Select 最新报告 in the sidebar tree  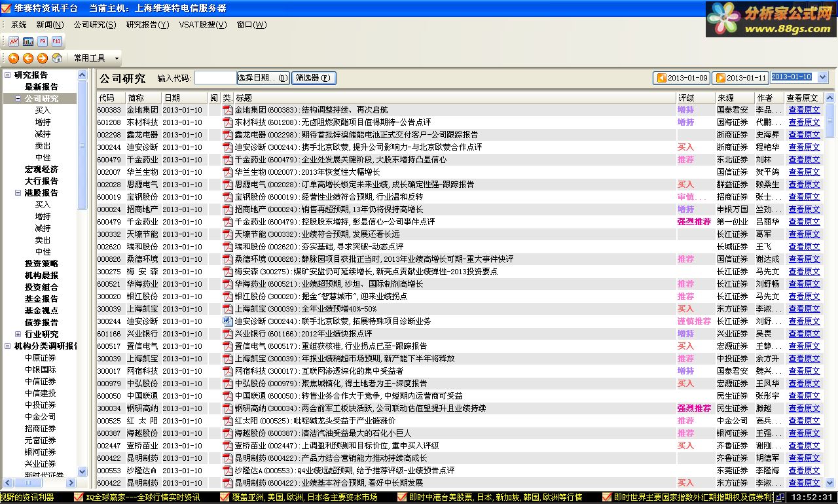click(x=41, y=87)
